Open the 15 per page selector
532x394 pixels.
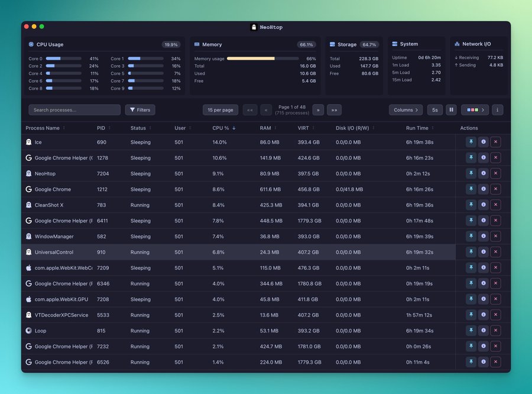220,110
